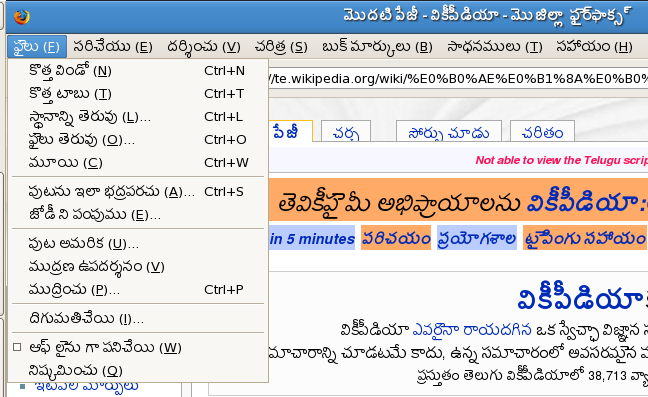The width and height of the screenshot is (648, 397).
Task: Click ఎవరైనా రాయదగిన link
Action: pos(472,330)
